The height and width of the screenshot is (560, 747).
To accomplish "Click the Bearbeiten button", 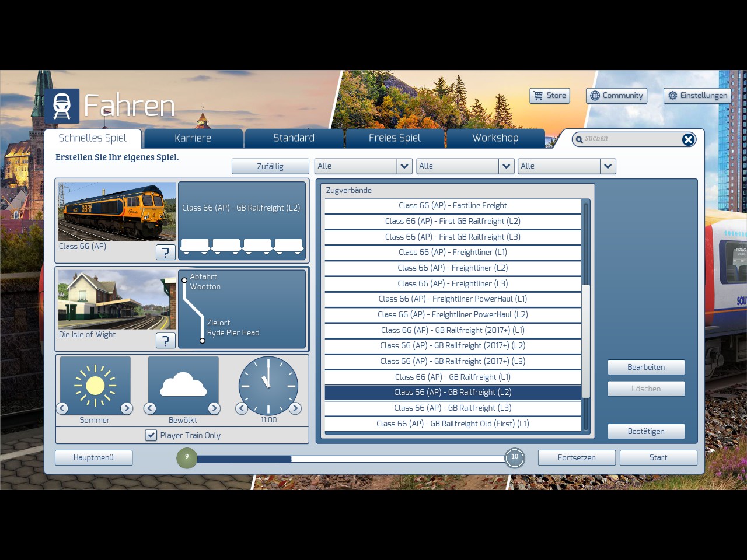I will click(x=646, y=367).
